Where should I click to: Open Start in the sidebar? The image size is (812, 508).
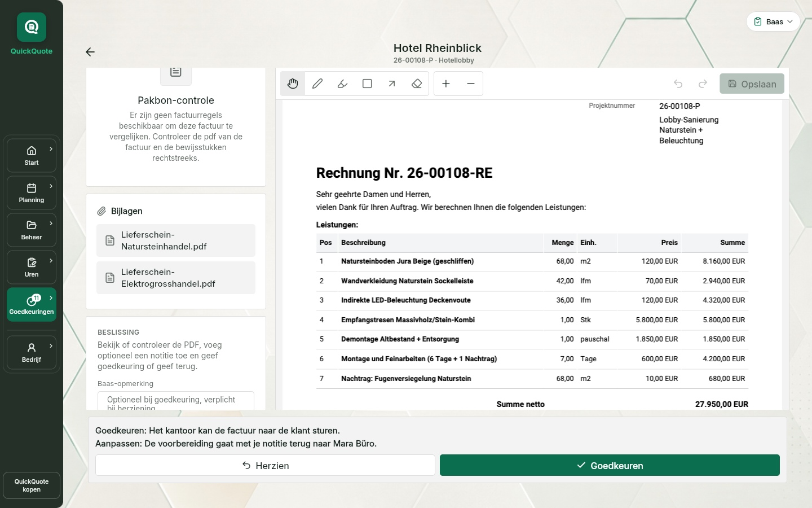[x=32, y=155]
